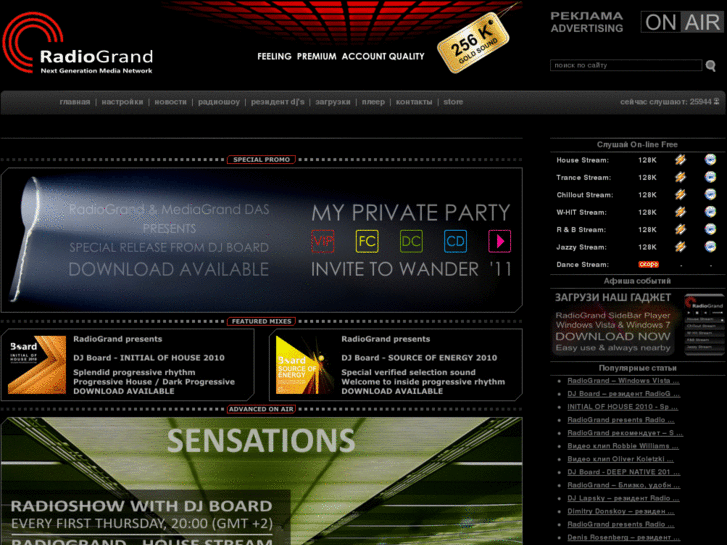Open the 'RadioGrand рекомендует – S ...' article
This screenshot has height=545, width=727.
(625, 433)
